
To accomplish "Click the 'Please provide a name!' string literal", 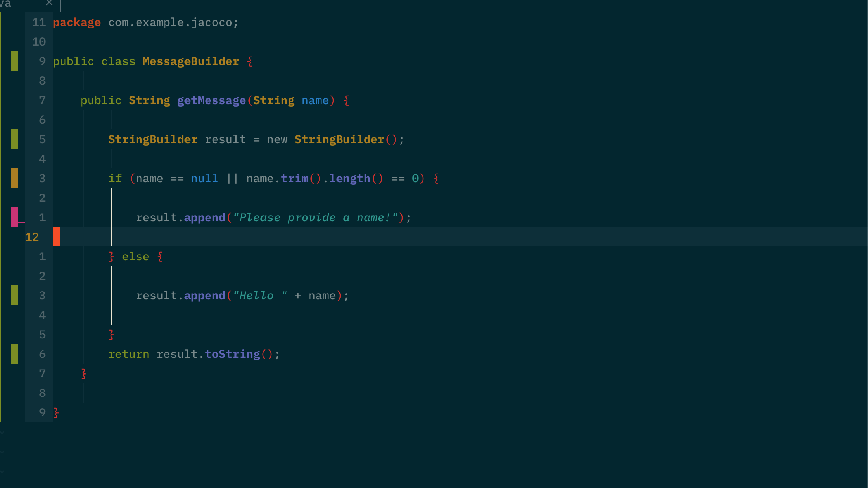I will [x=315, y=218].
